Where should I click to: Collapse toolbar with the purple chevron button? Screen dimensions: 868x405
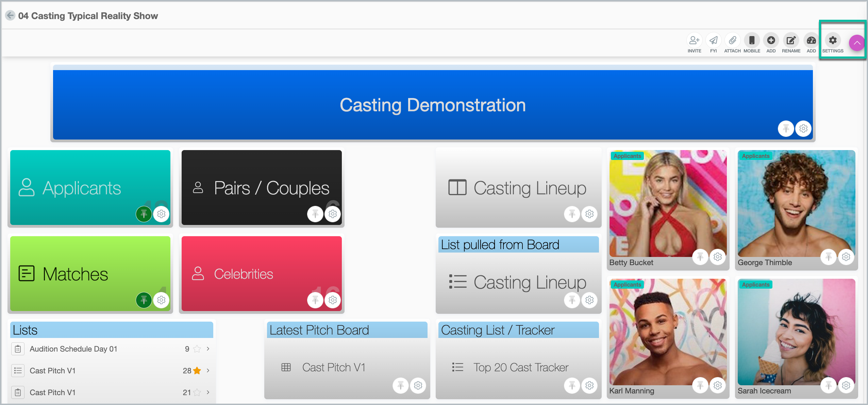click(857, 43)
